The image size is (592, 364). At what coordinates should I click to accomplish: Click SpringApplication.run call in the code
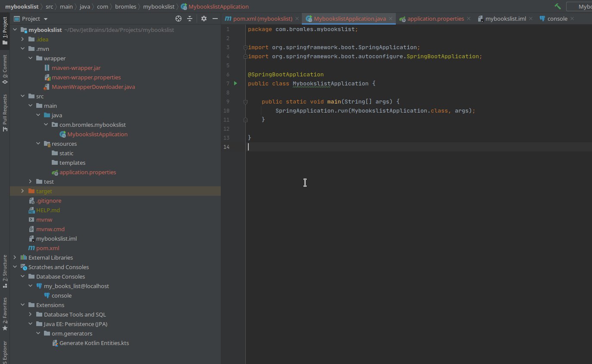(311, 110)
